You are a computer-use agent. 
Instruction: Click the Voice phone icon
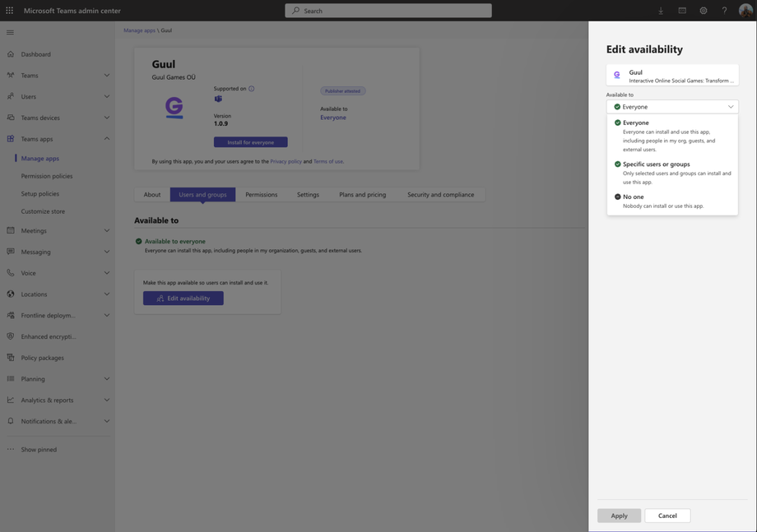pyautogui.click(x=11, y=273)
